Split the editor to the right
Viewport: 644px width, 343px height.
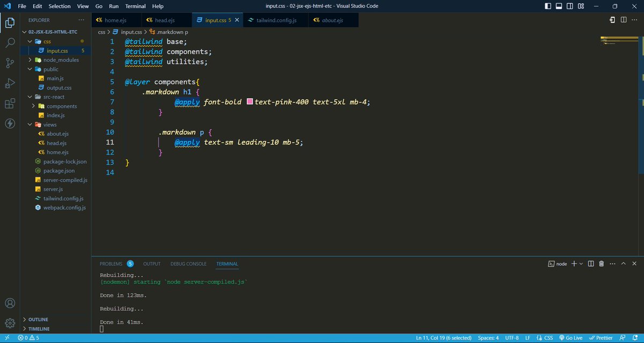click(624, 20)
